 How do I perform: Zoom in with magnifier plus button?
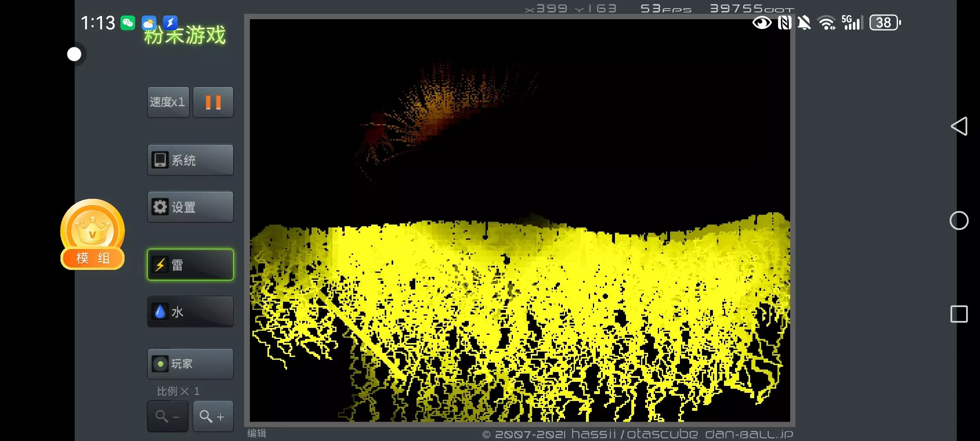pyautogui.click(x=213, y=416)
